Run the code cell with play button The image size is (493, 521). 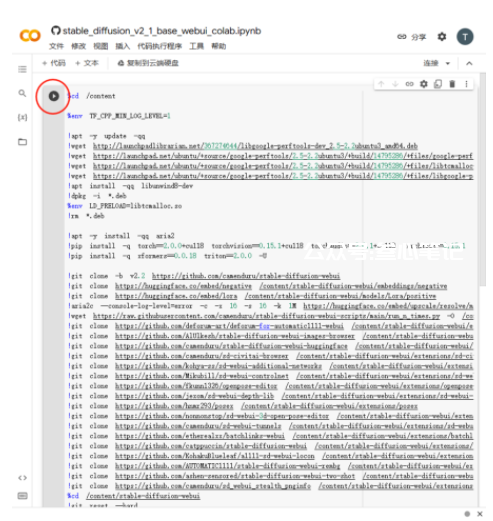[54, 96]
